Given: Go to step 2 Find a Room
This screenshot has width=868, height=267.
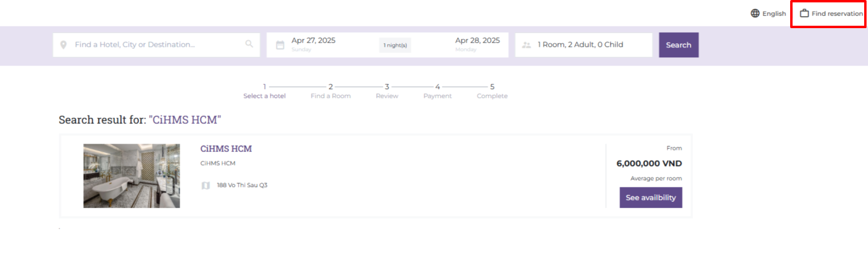Looking at the screenshot, I should click(330, 91).
